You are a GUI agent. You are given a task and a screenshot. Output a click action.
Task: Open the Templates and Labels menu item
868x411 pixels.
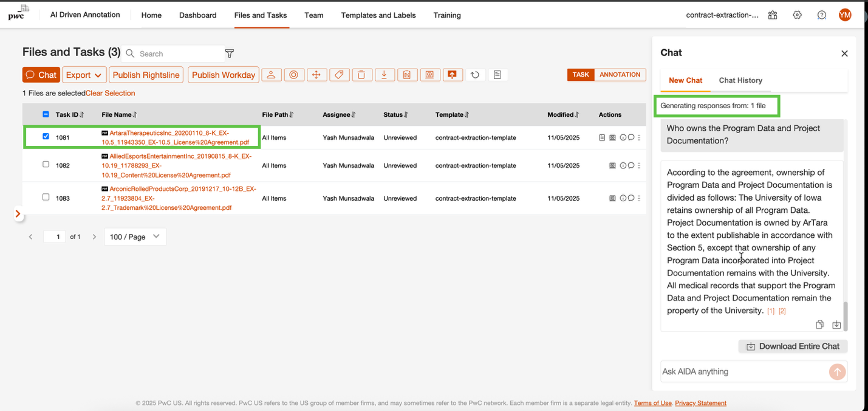tap(378, 15)
